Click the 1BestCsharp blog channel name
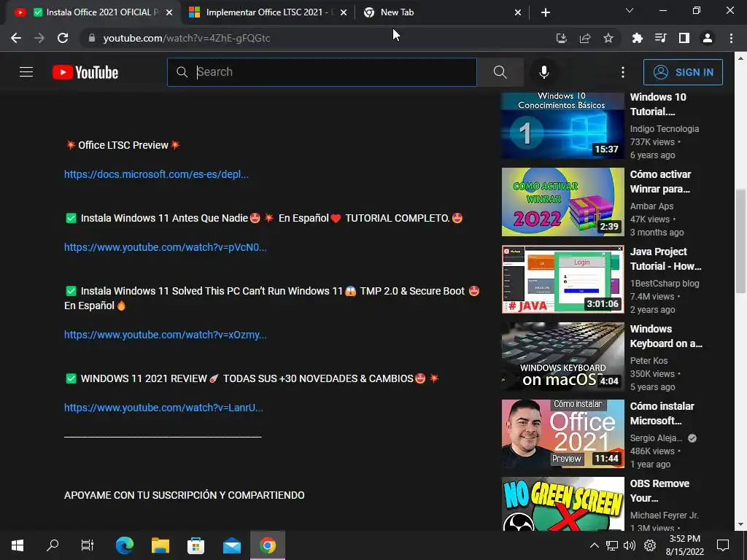Image resolution: width=747 pixels, height=560 pixels. point(665,284)
